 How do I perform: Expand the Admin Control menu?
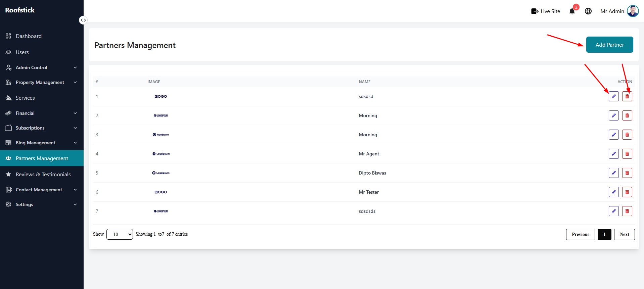coord(42,67)
